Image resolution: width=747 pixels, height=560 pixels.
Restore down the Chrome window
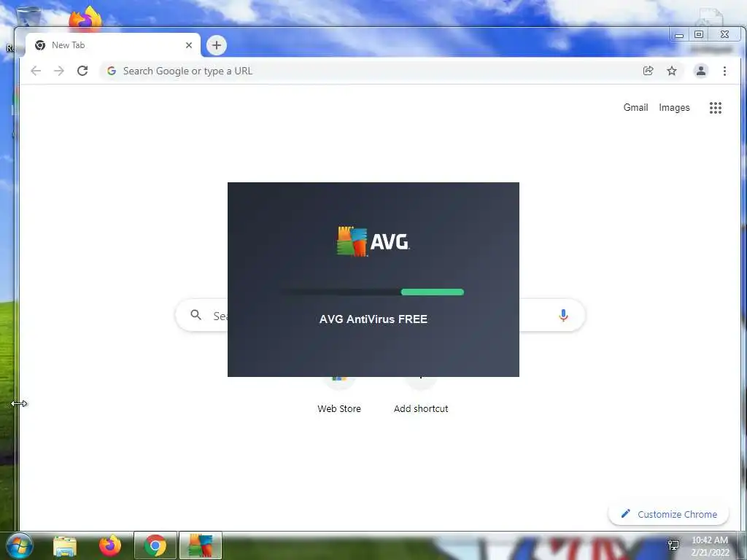pyautogui.click(x=699, y=34)
